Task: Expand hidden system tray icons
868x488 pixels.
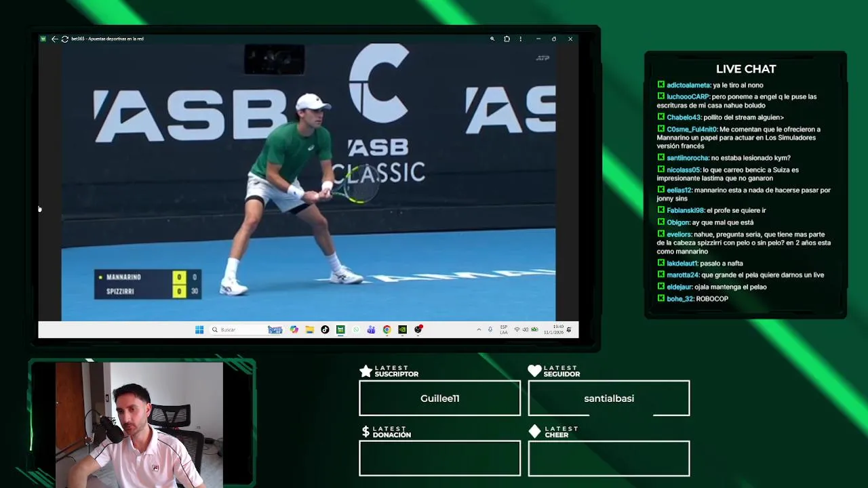Action: point(479,329)
